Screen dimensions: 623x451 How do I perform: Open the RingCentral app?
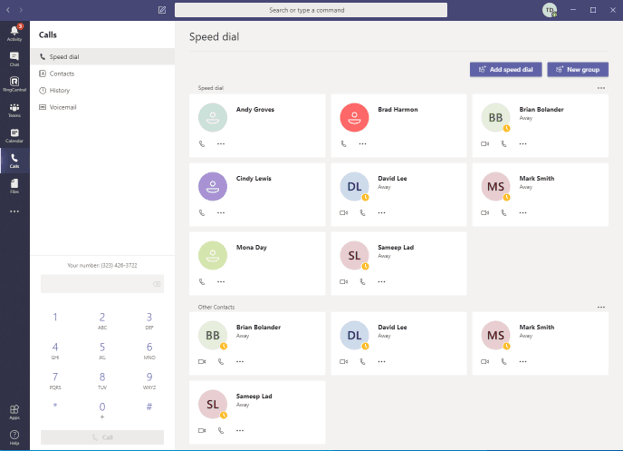point(14,84)
